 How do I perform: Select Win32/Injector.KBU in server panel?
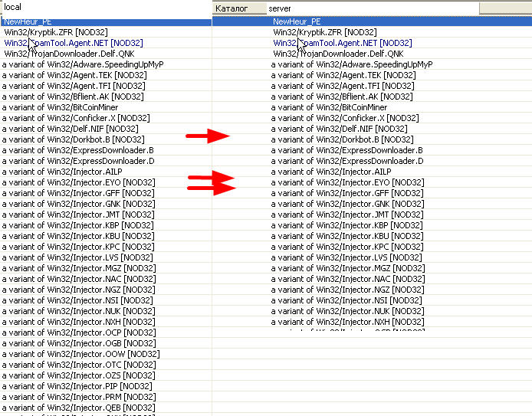click(x=347, y=236)
